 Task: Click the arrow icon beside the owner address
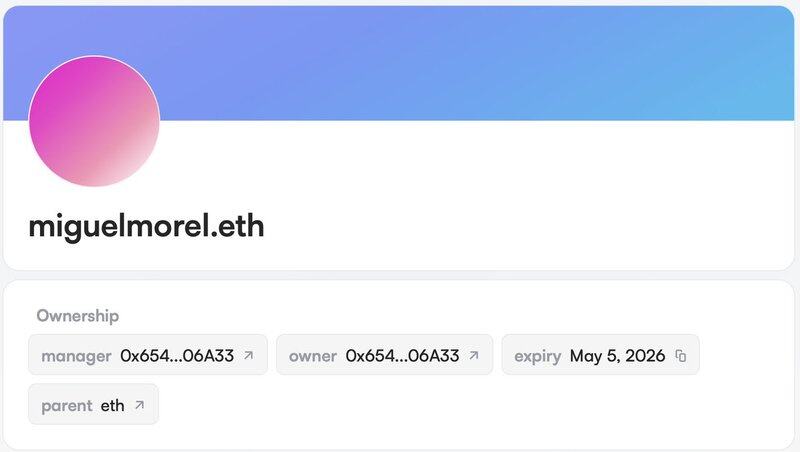(x=474, y=355)
